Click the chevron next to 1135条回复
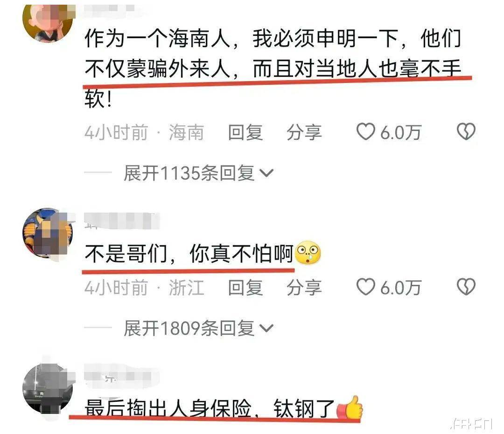Viewport: 504px width, 434px height. click(x=266, y=174)
